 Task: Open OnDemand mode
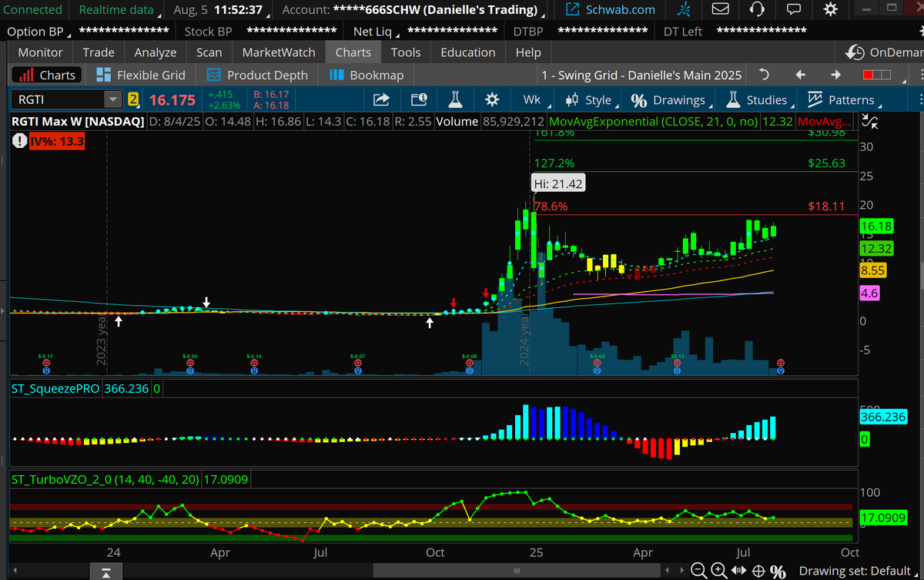[882, 52]
